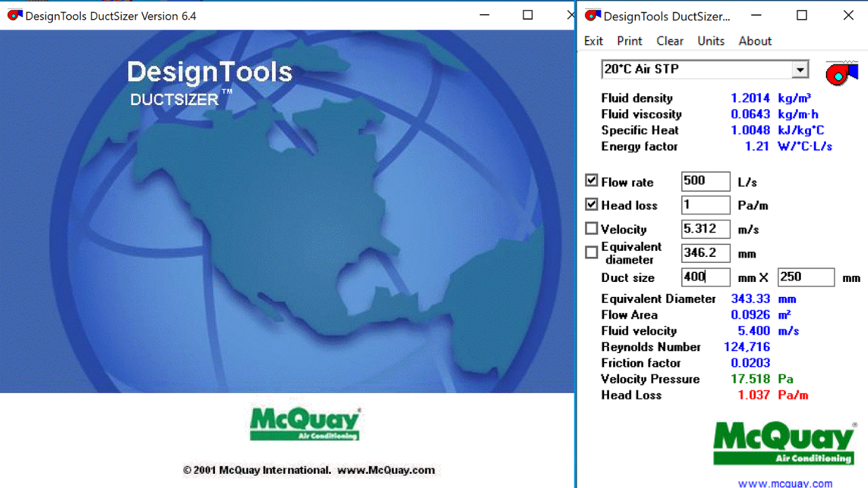Enable the Equivalent diameter checkbox
868x488 pixels.
(x=591, y=252)
